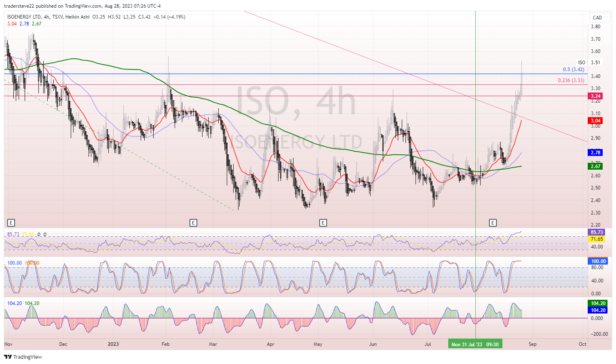Image resolution: width=616 pixels, height=364 pixels.
Task: Click the 0.5 (3.42) Fibonacci level label
Action: pos(574,69)
